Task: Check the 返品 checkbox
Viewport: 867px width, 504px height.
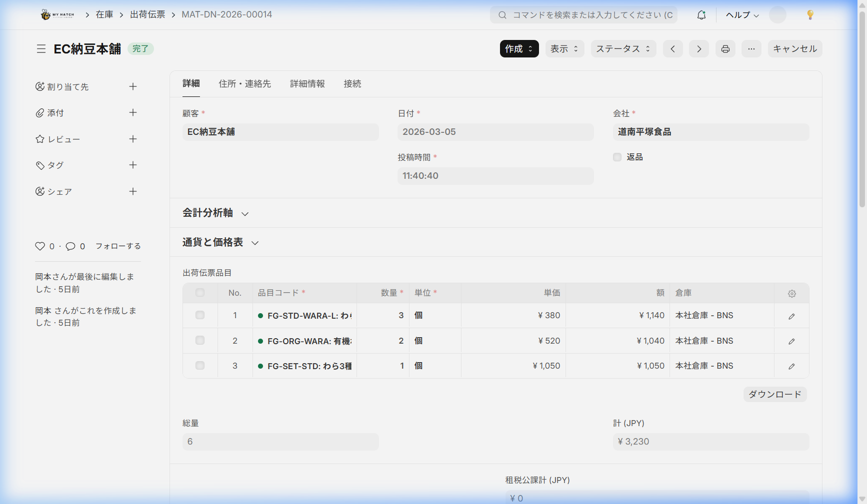Action: point(617,157)
